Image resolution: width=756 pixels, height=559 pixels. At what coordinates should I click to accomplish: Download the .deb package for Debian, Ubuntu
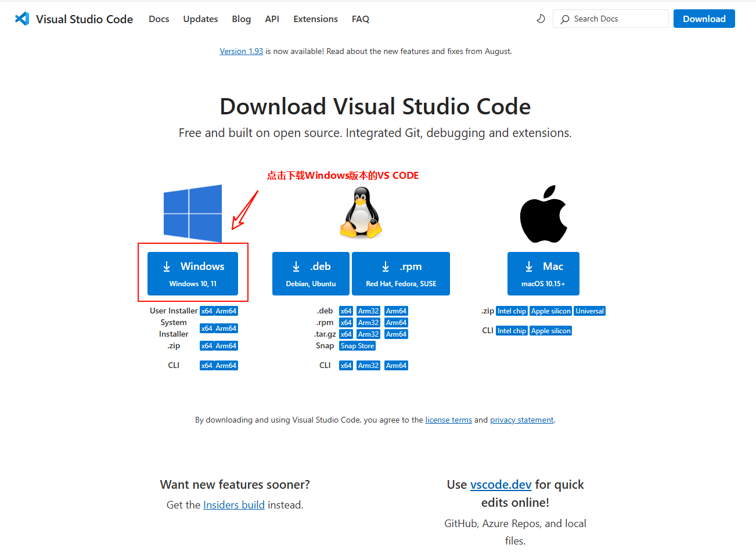point(311,273)
